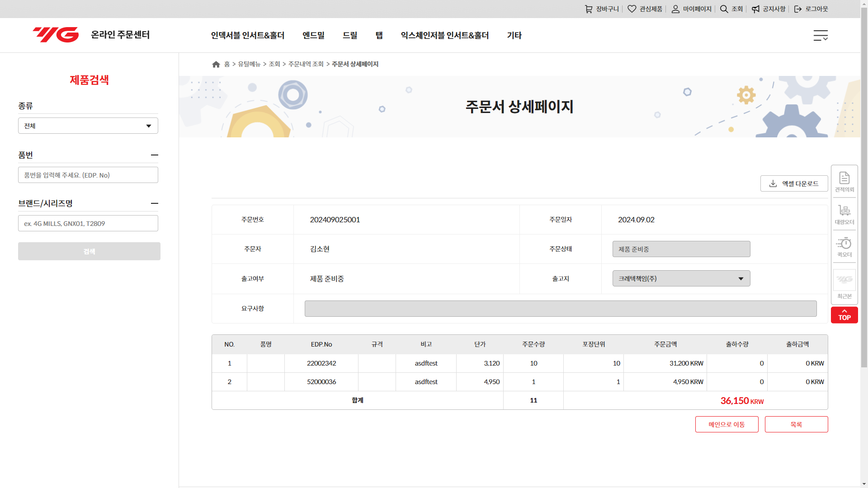Click the total 36,150 KRW
Image resolution: width=868 pixels, height=488 pixels.
click(x=742, y=401)
